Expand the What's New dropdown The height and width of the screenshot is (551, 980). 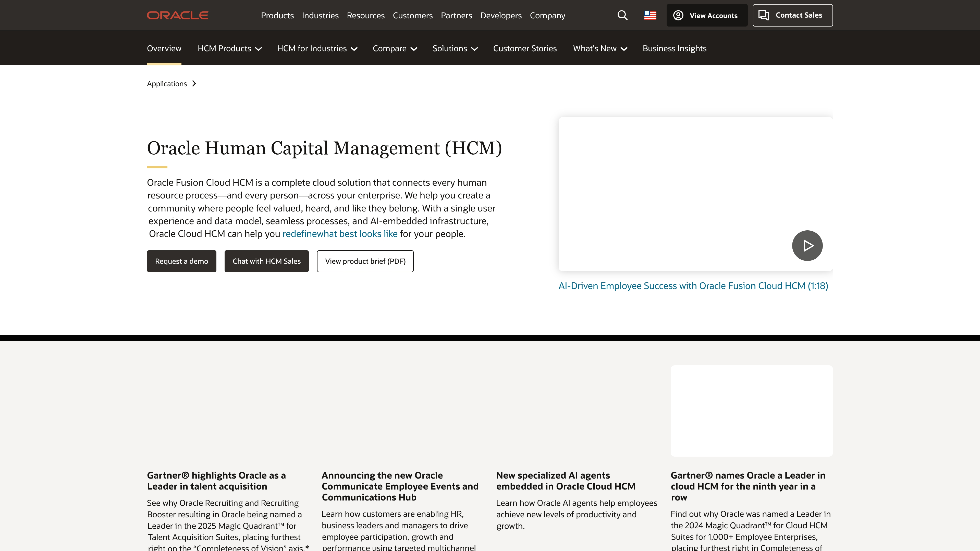click(x=600, y=48)
